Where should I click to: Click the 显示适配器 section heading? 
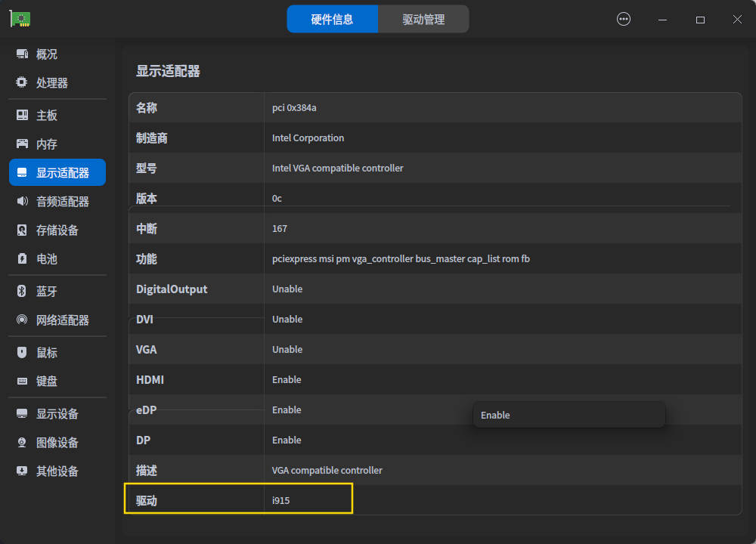tap(168, 71)
